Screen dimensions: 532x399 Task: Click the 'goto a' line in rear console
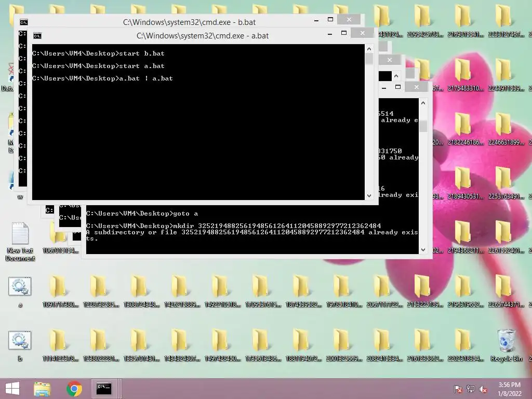[x=142, y=214]
